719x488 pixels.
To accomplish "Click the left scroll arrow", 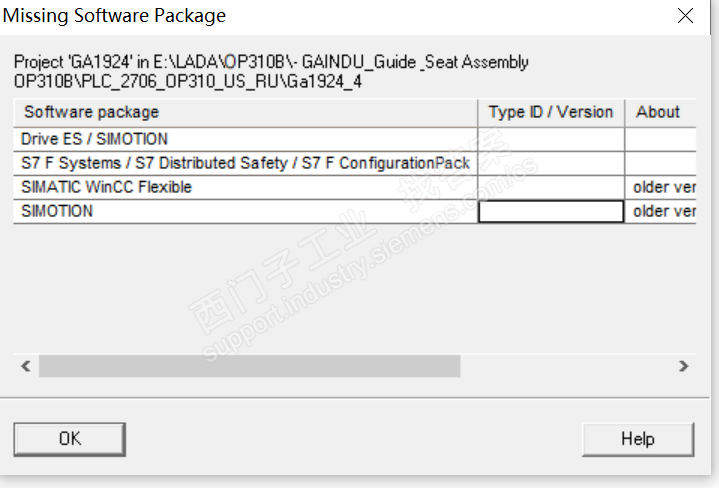I will pyautogui.click(x=26, y=367).
